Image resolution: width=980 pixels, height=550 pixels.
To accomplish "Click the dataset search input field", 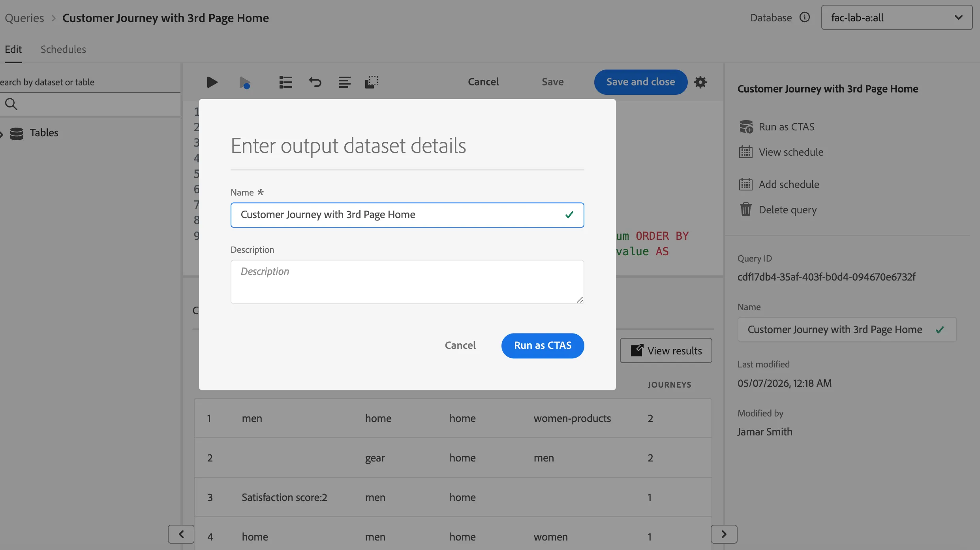I will tap(90, 104).
